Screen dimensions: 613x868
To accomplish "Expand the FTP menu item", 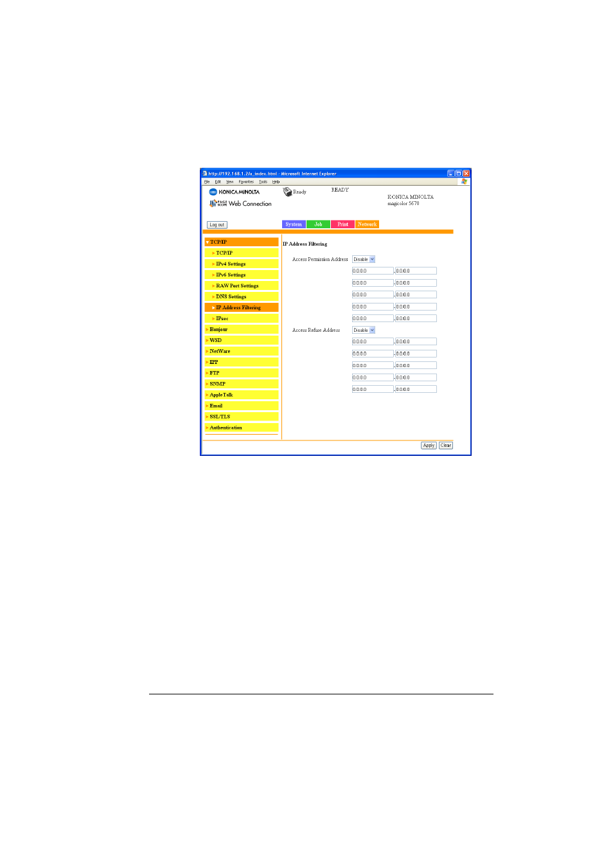I will pyautogui.click(x=242, y=374).
